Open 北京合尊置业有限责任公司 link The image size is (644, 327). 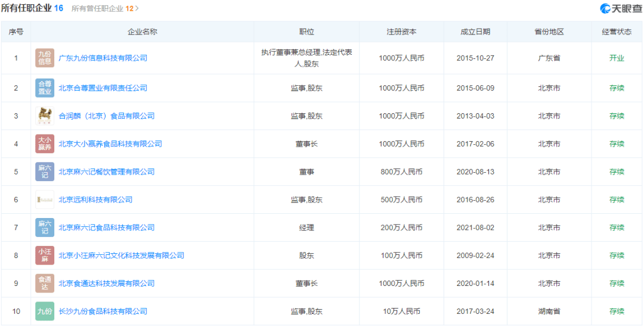(x=103, y=88)
